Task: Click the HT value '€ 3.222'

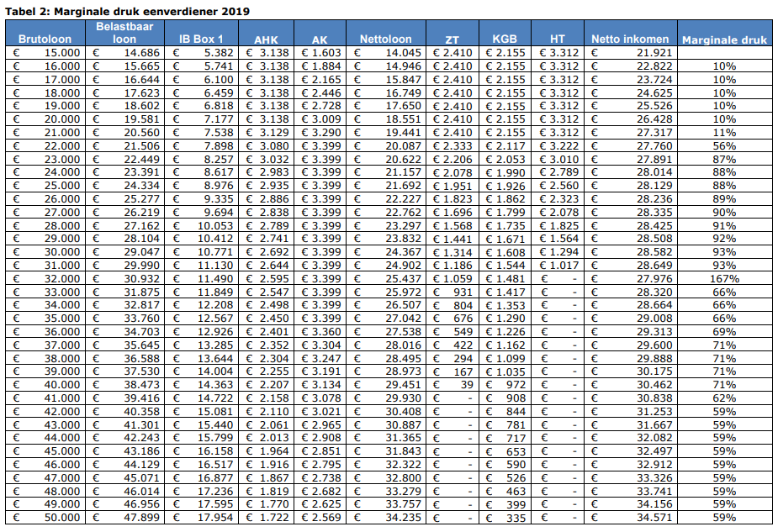Action: pos(558,145)
